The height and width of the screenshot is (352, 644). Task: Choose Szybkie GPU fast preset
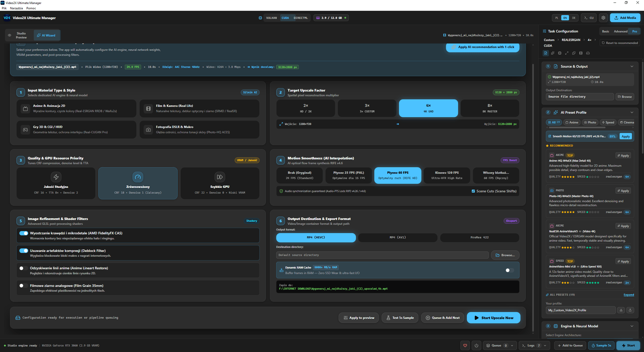[x=220, y=183]
